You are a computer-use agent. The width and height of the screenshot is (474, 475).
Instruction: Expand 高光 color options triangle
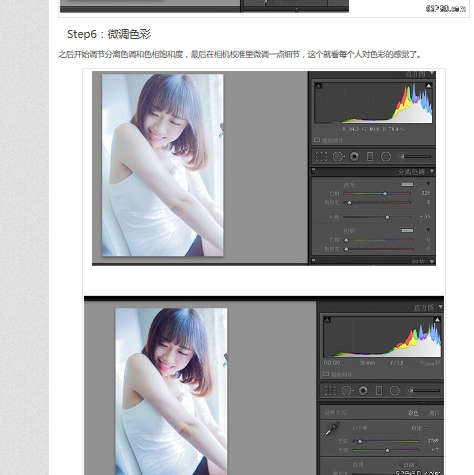(428, 184)
